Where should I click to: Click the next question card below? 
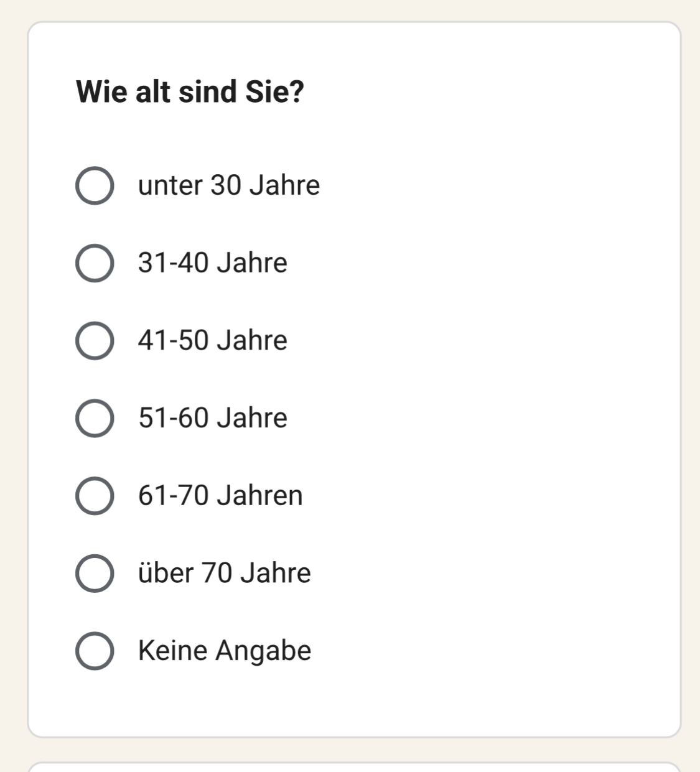point(353,768)
